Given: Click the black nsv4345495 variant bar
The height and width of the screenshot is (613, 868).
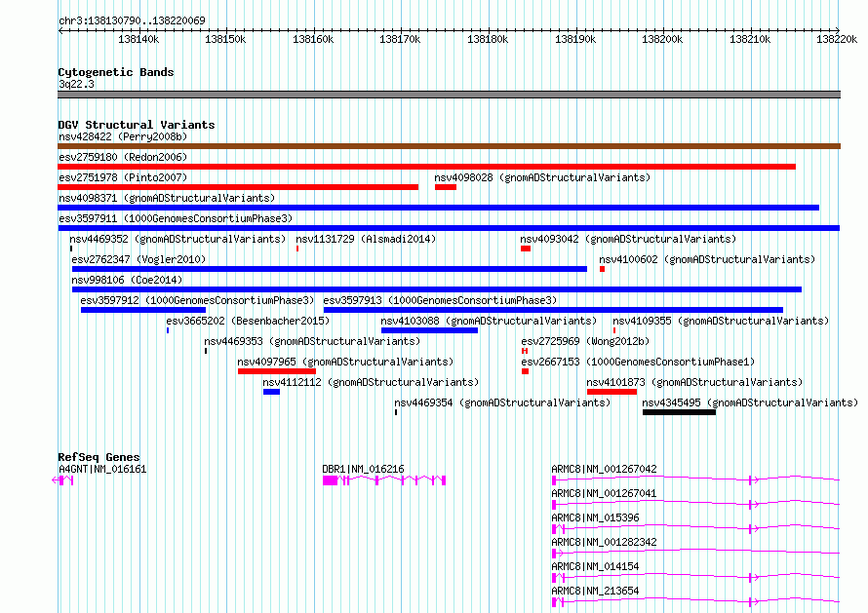Looking at the screenshot, I should pos(679,412).
